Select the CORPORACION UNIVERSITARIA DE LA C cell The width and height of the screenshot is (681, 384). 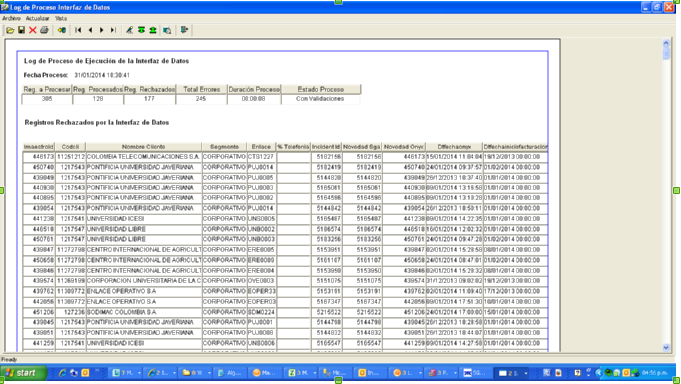click(144, 281)
